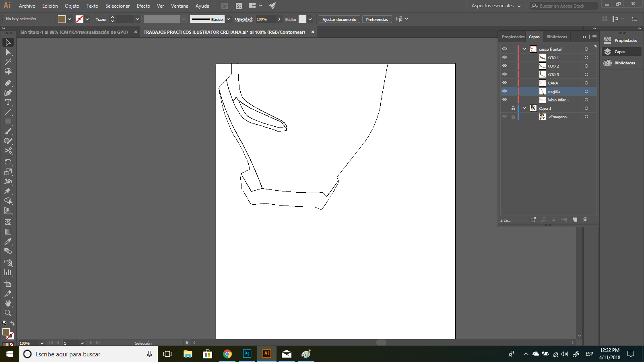This screenshot has height=362, width=644.
Task: Open the Aspectos esenciales workspace dropdown
Action: [496, 6]
